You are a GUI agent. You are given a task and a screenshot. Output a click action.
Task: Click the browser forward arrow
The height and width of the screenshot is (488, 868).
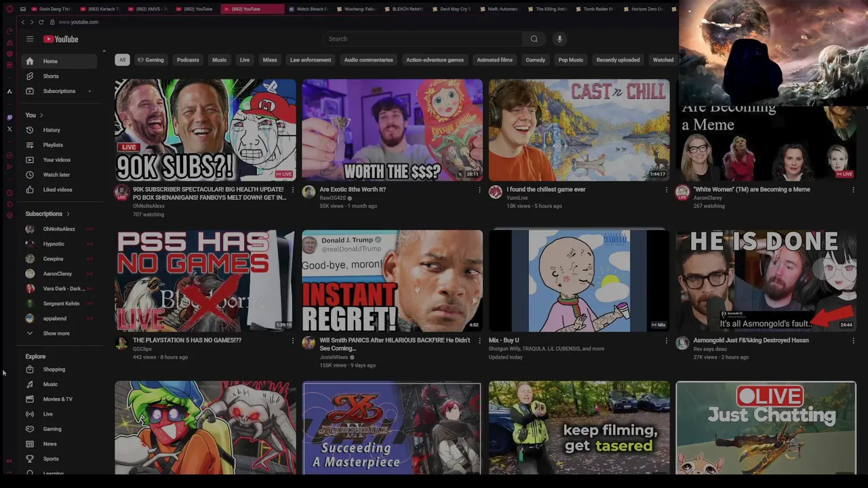tap(31, 22)
